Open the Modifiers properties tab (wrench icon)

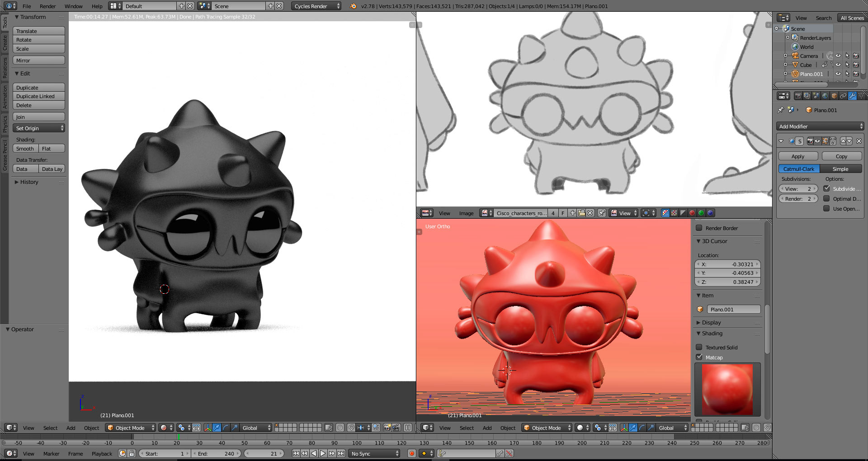tap(852, 96)
